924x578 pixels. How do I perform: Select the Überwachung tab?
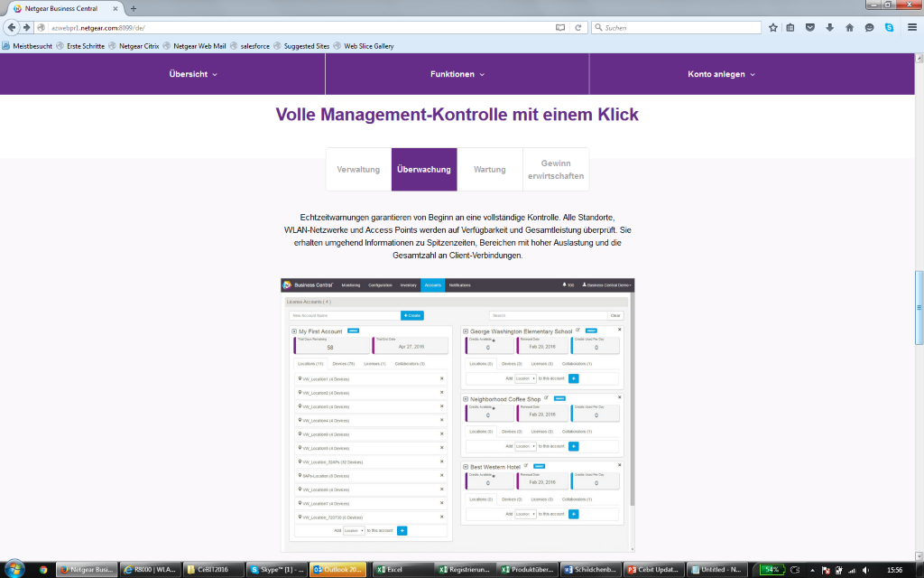[x=424, y=169]
